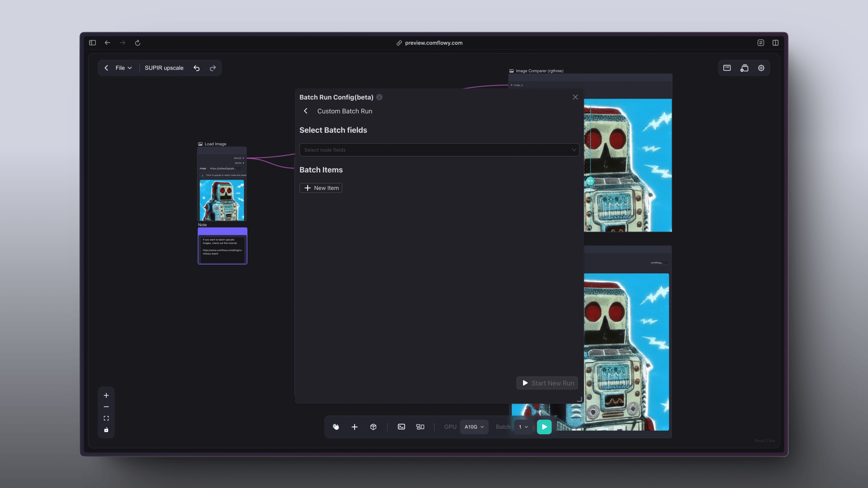
Task: Click the undo arrow icon
Action: pyautogui.click(x=196, y=68)
